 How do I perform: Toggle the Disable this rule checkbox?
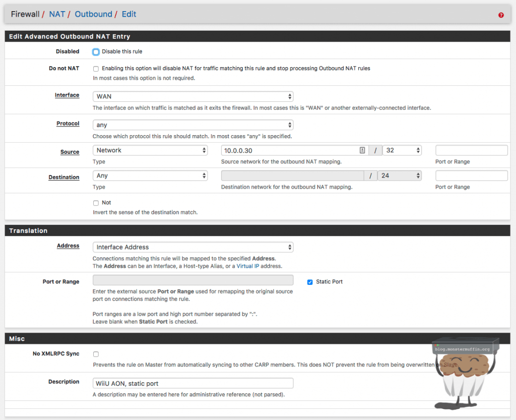pyautogui.click(x=96, y=51)
